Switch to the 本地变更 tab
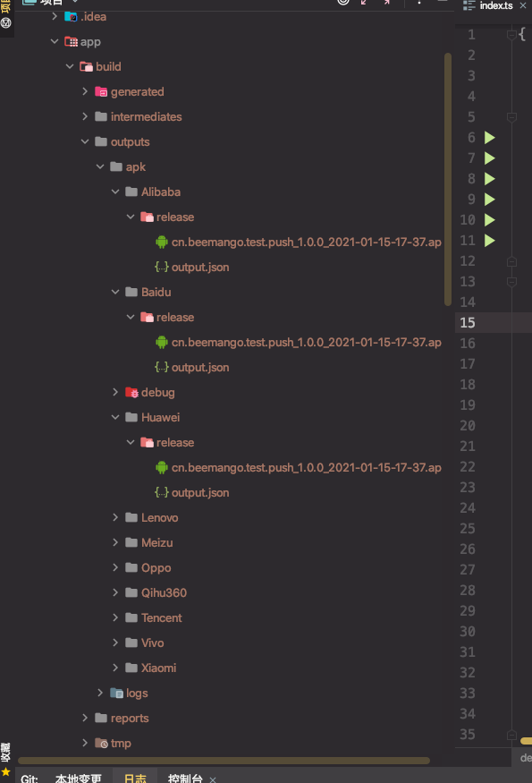The height and width of the screenshot is (783, 532). (x=79, y=778)
